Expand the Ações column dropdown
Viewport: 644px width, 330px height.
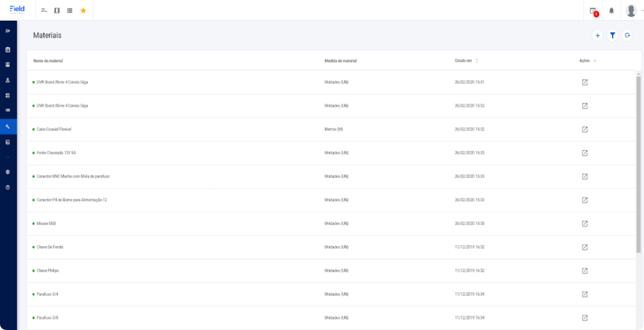coord(595,61)
